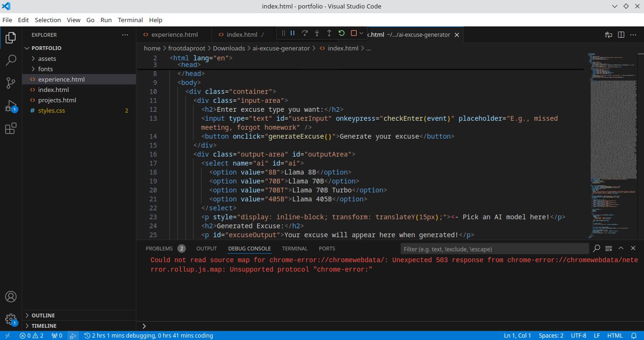Click the debug console filter field
Screen dimensions: 644x340
coord(493,249)
